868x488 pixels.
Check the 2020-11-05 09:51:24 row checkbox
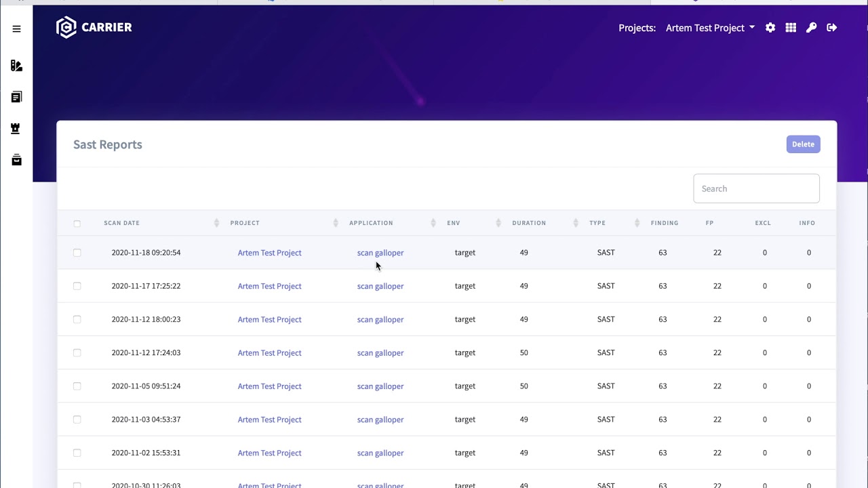pyautogui.click(x=77, y=386)
